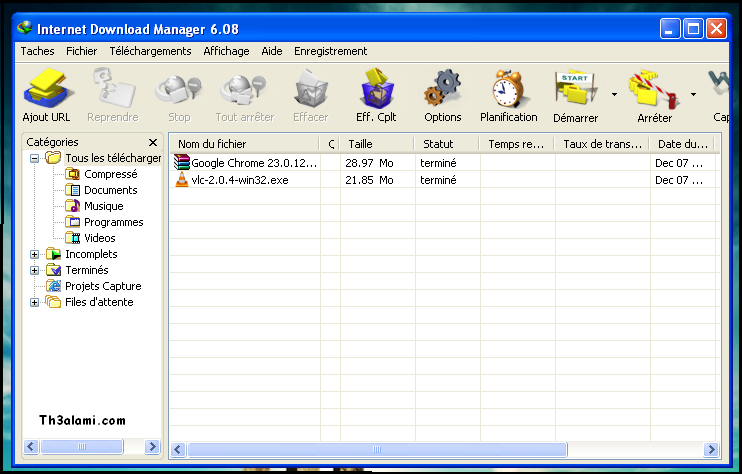Click the file list horizontal scrollbar thumb

point(377,449)
